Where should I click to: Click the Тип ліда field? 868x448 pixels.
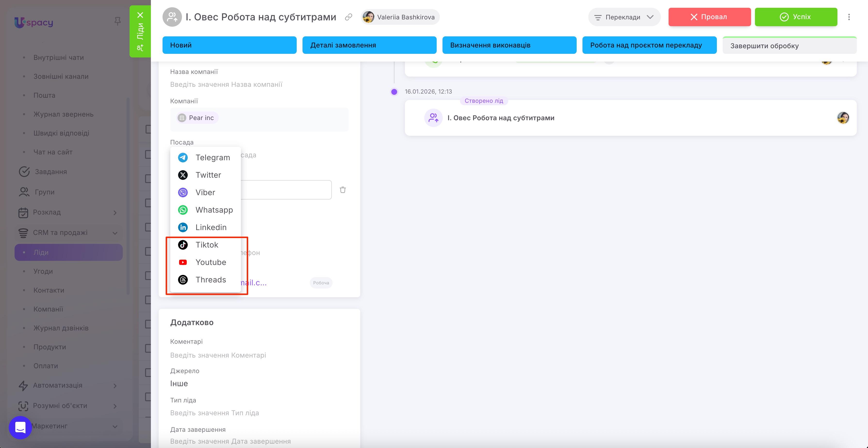coord(260,413)
